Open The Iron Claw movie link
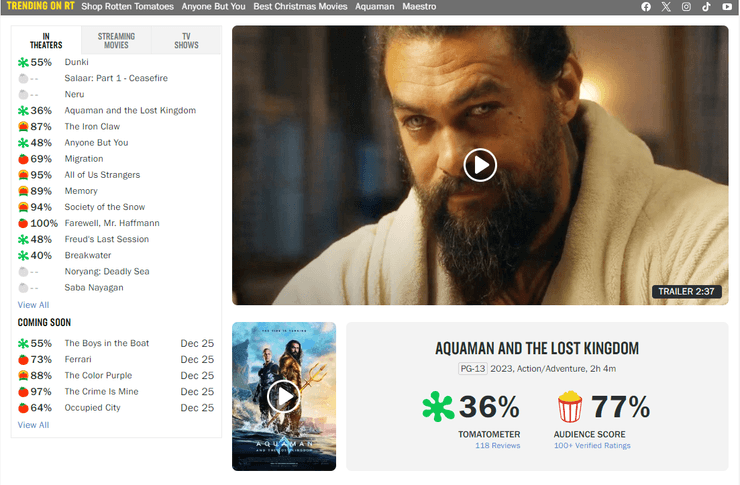The height and width of the screenshot is (485, 740). pos(92,126)
